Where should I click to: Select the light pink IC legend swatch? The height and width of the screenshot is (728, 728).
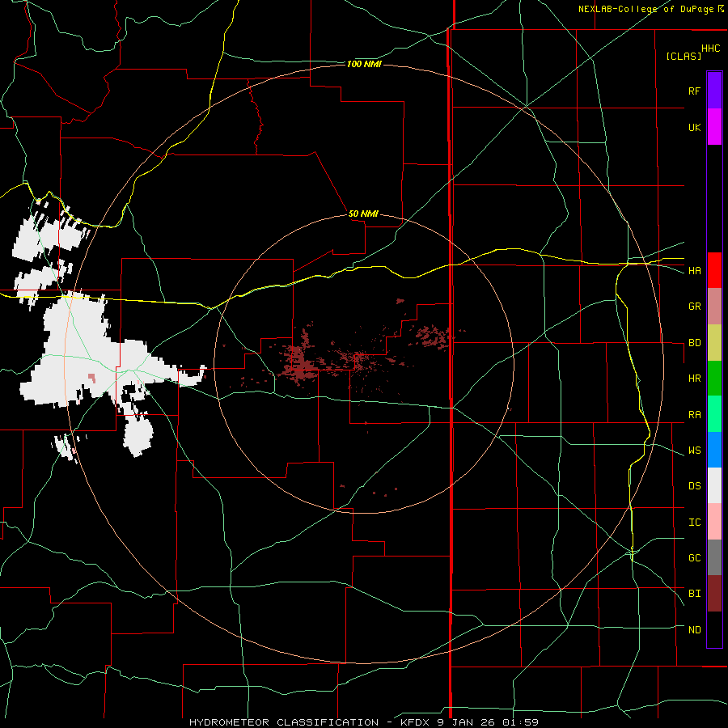coord(714,522)
